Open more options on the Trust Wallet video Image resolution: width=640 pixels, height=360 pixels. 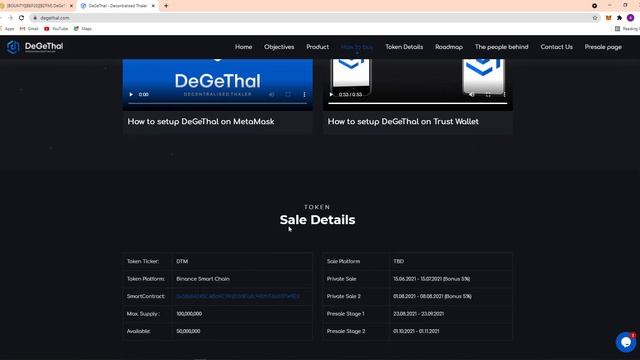(504, 94)
